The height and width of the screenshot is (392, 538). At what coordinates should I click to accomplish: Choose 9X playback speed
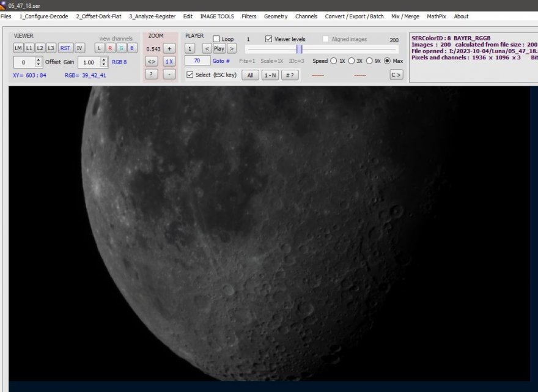(x=369, y=61)
